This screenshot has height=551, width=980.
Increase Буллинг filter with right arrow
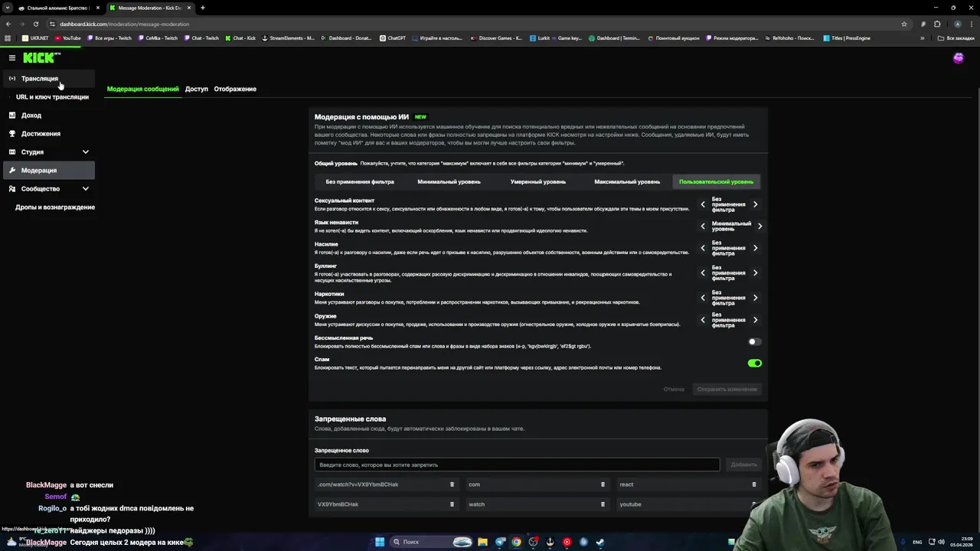tap(755, 272)
